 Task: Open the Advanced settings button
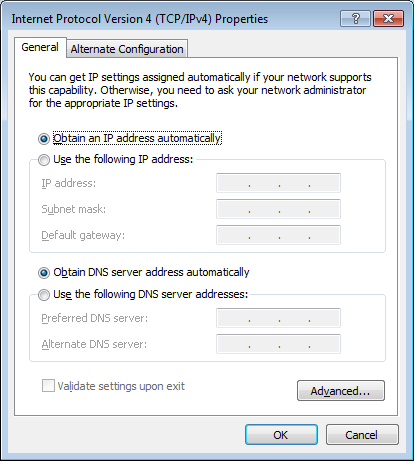341,391
